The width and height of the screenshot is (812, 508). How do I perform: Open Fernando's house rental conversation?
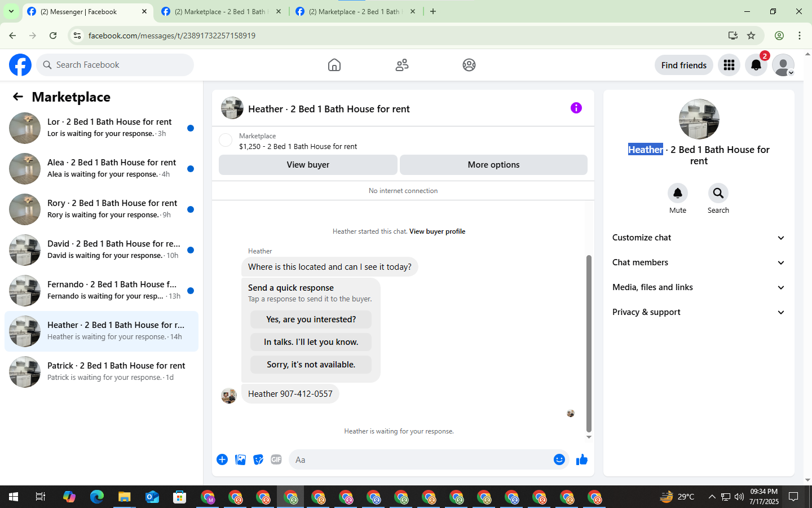click(x=101, y=291)
